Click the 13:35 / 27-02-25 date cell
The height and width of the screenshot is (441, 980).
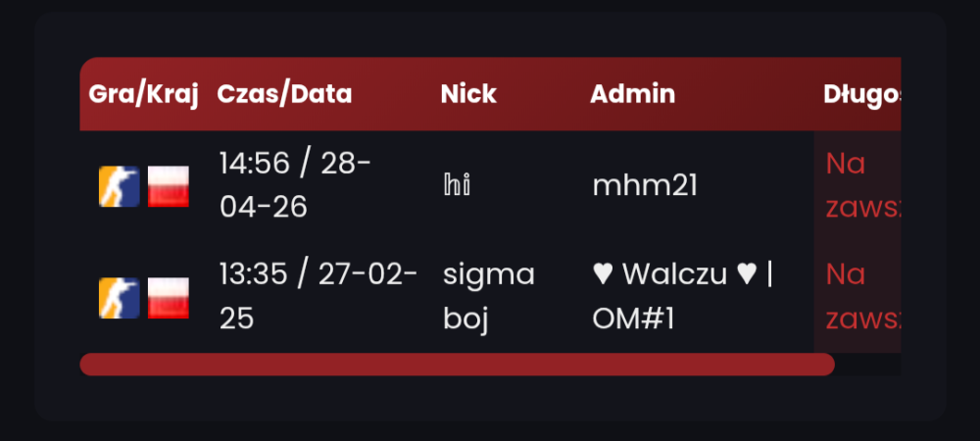pyautogui.click(x=318, y=297)
